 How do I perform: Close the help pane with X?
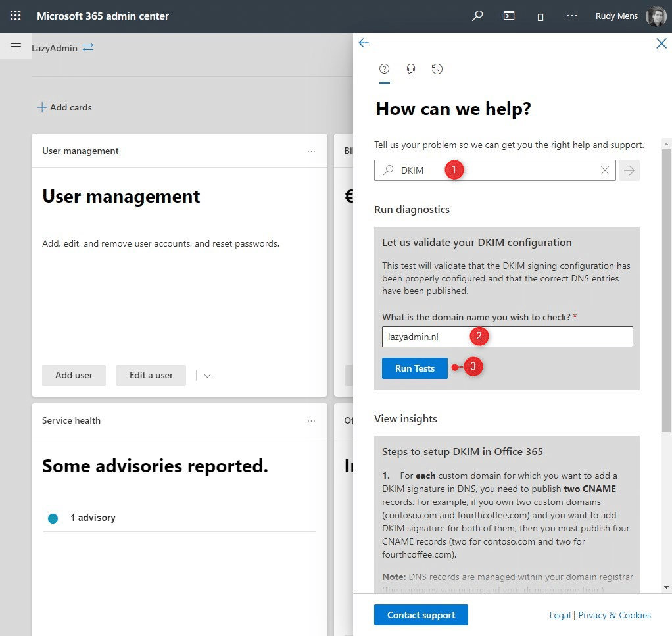[x=661, y=43]
